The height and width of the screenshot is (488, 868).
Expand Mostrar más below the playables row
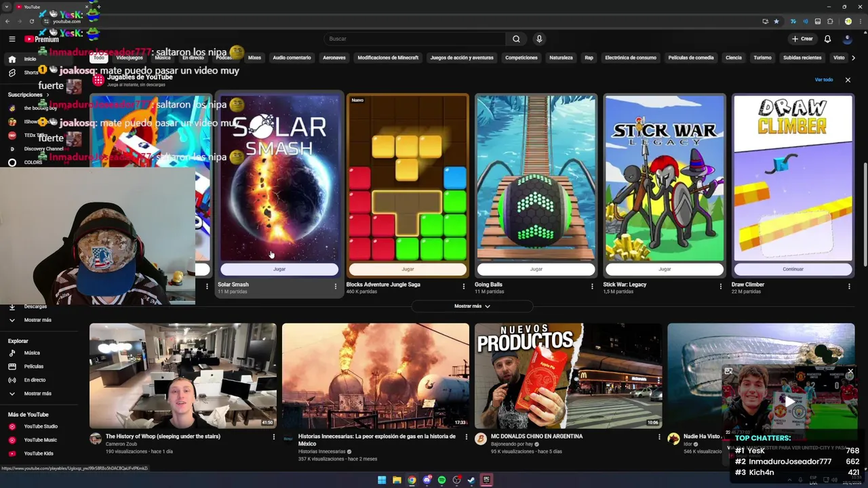click(472, 306)
